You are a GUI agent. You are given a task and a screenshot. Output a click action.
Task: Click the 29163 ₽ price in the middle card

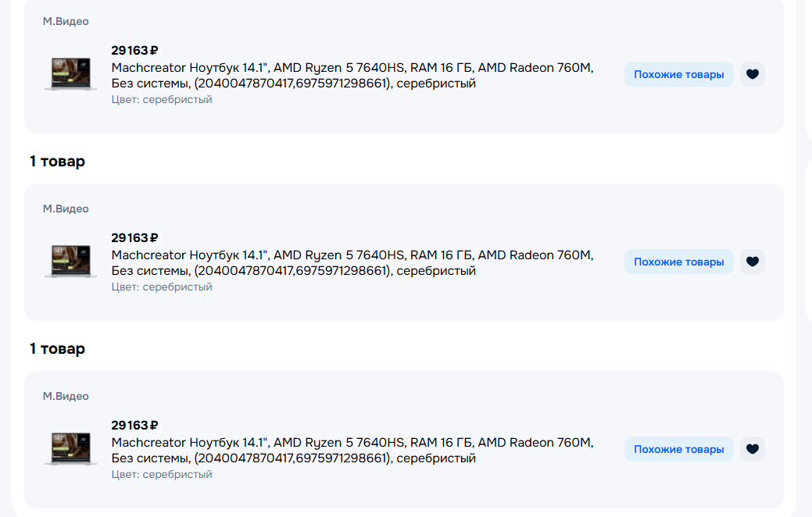(x=134, y=238)
